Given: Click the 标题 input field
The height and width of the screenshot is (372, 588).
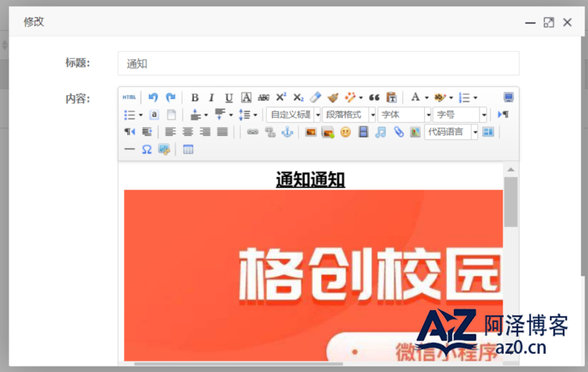Looking at the screenshot, I should pos(318,63).
